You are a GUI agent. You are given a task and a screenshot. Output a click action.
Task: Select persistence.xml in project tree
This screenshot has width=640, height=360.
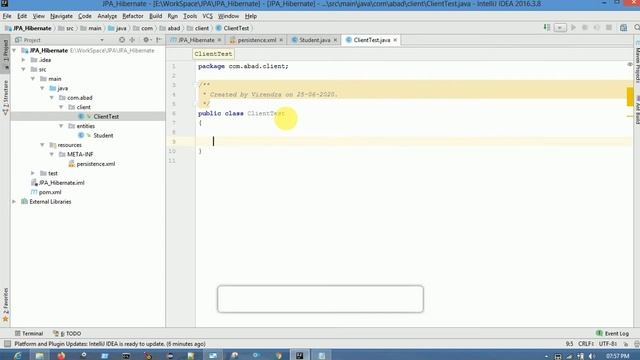click(96, 164)
